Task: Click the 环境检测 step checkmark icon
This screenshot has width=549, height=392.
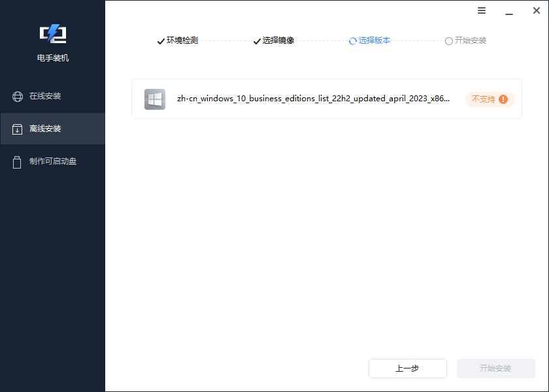Action: (161, 41)
